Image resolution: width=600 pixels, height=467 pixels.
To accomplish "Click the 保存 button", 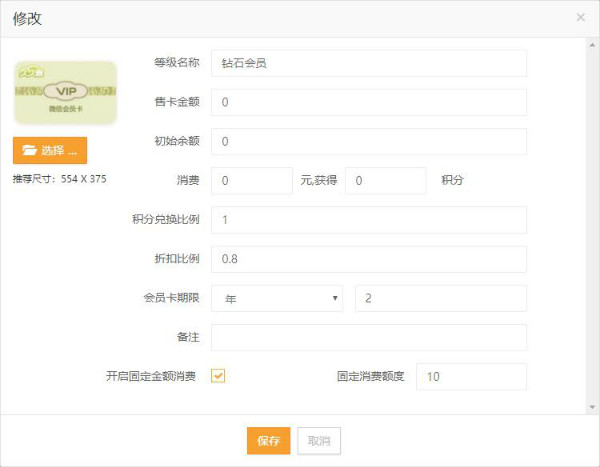I will click(x=268, y=441).
